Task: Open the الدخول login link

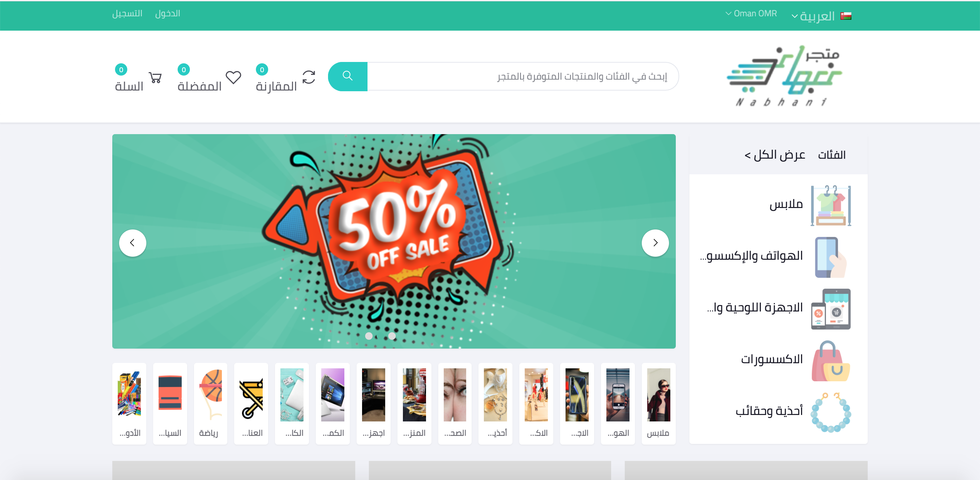Action: coord(167,14)
